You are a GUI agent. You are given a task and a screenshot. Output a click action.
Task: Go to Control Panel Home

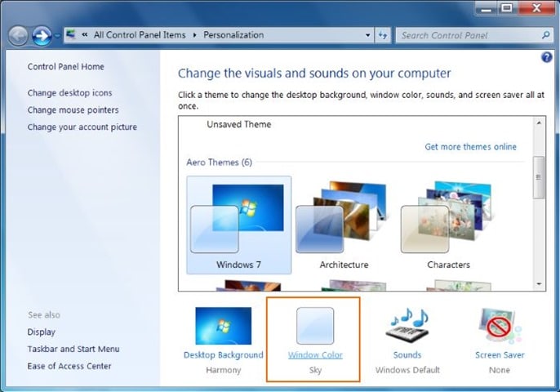pos(66,67)
